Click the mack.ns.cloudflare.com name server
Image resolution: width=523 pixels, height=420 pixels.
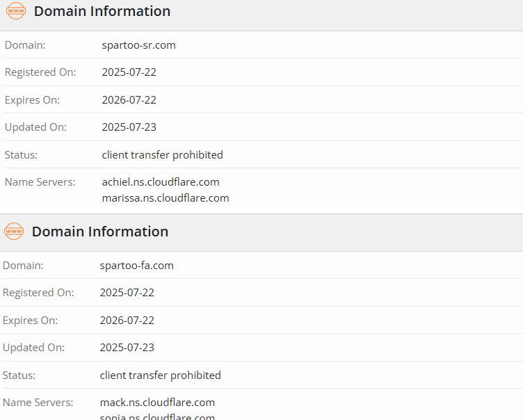click(x=157, y=403)
